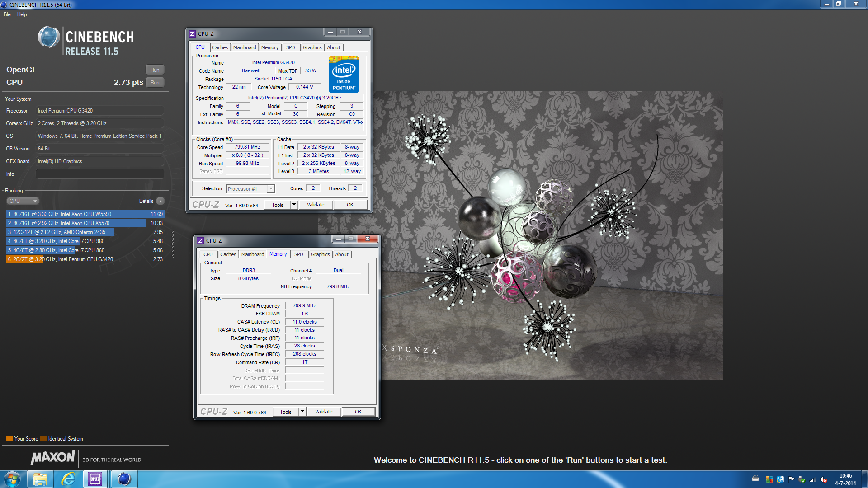Open the File menu in Cinebench

(7, 14)
